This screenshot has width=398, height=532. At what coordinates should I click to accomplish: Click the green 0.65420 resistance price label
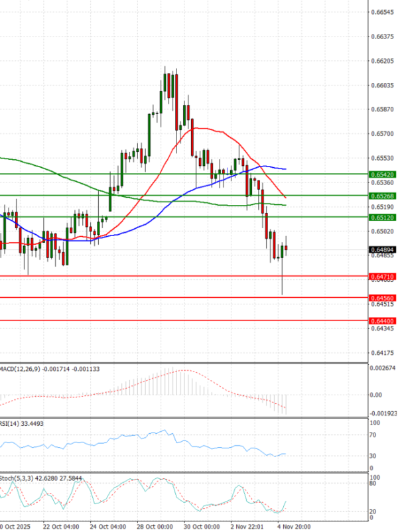[382, 174]
